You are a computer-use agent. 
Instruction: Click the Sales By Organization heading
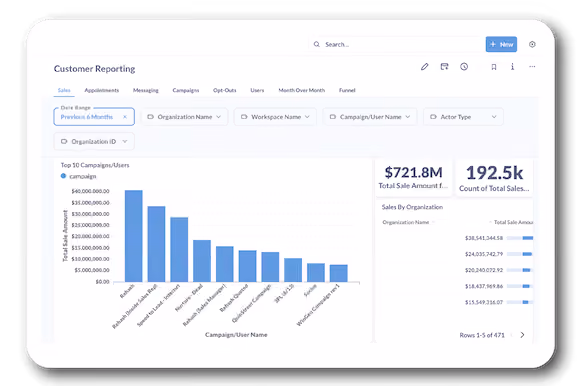point(412,207)
